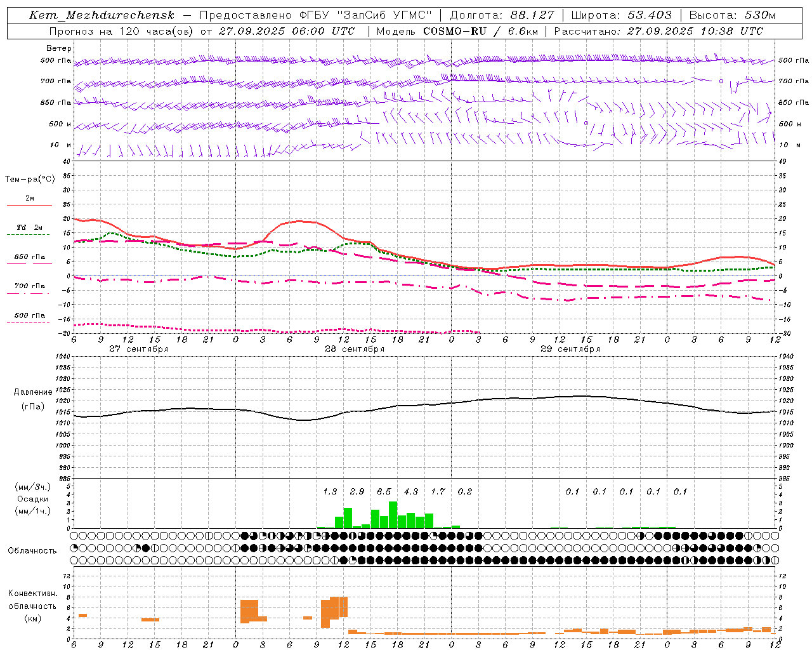Click the red line sample under the 2м legend

29,205
